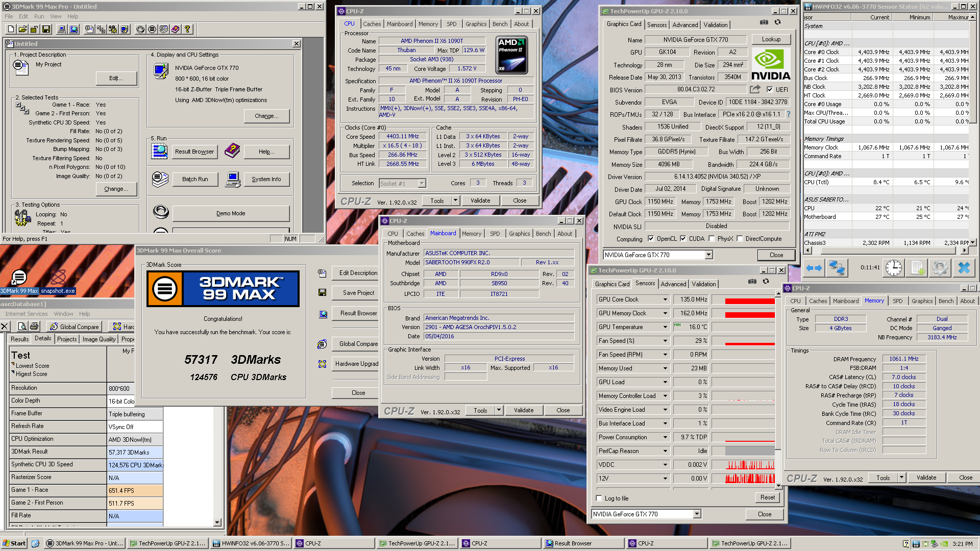The image size is (980, 551).
Task: Click the GPU Core Clock red graph bar
Action: click(749, 301)
